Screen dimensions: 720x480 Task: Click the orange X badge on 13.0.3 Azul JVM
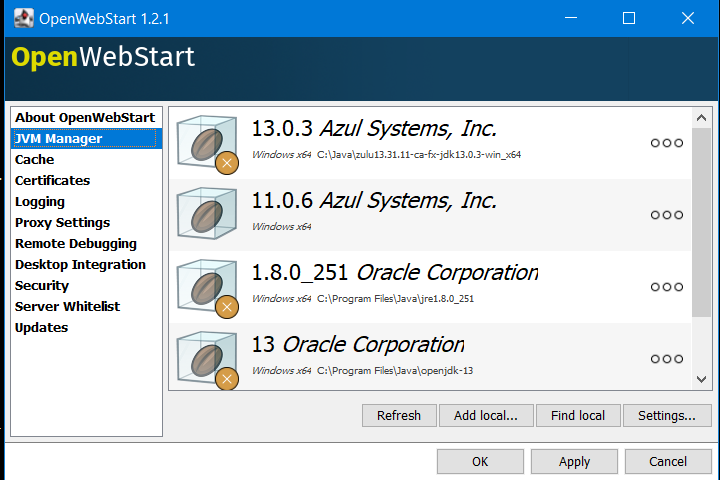227,163
